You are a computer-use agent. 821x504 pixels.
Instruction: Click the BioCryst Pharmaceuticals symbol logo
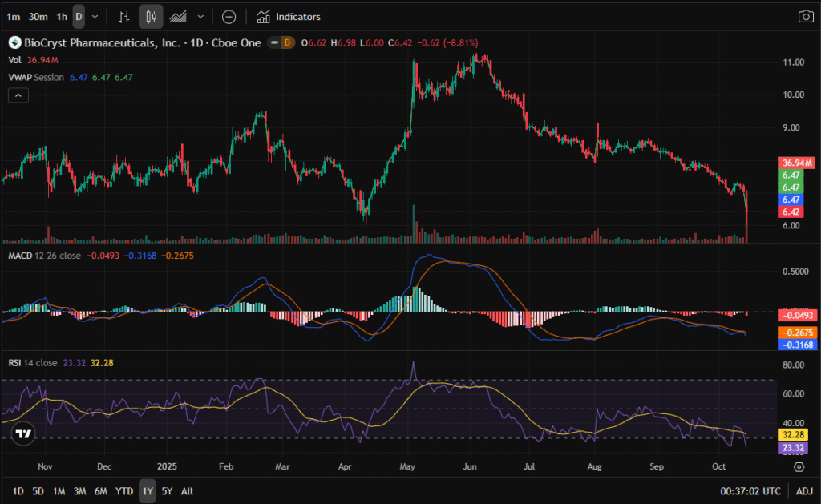(14, 42)
